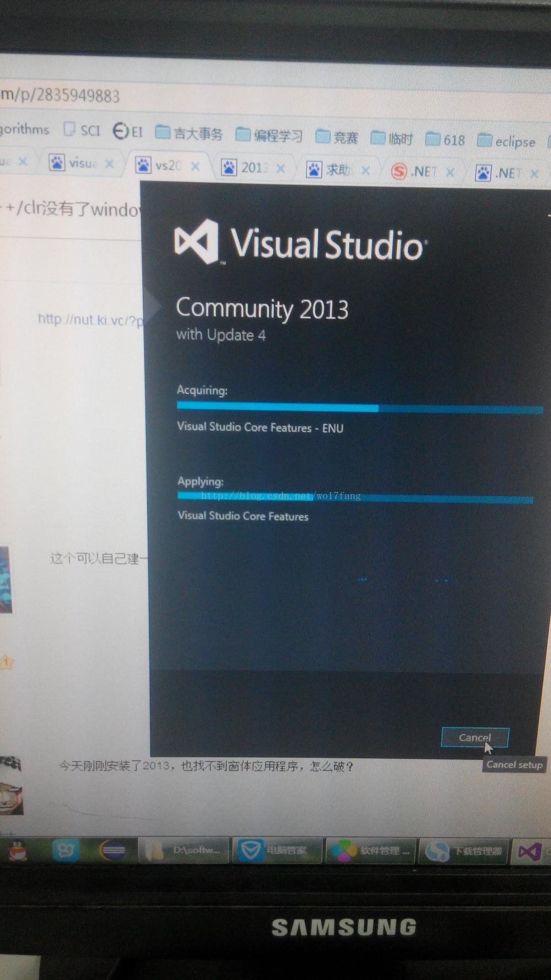Click 'Visual Studio Core Features - ENU' text
Image resolution: width=551 pixels, height=980 pixels.
[260, 427]
